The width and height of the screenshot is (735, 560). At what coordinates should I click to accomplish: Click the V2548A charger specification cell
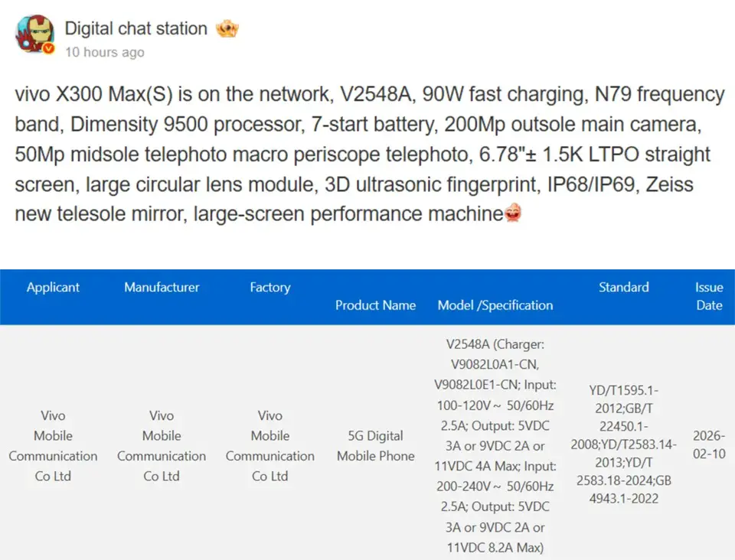(x=495, y=446)
